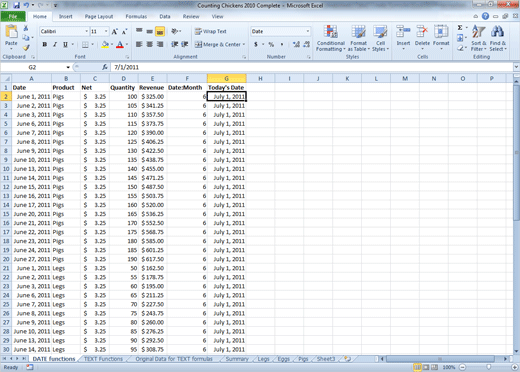Click the AutoSum sigma icon
This screenshot has width=520, height=372.
coord(460,28)
